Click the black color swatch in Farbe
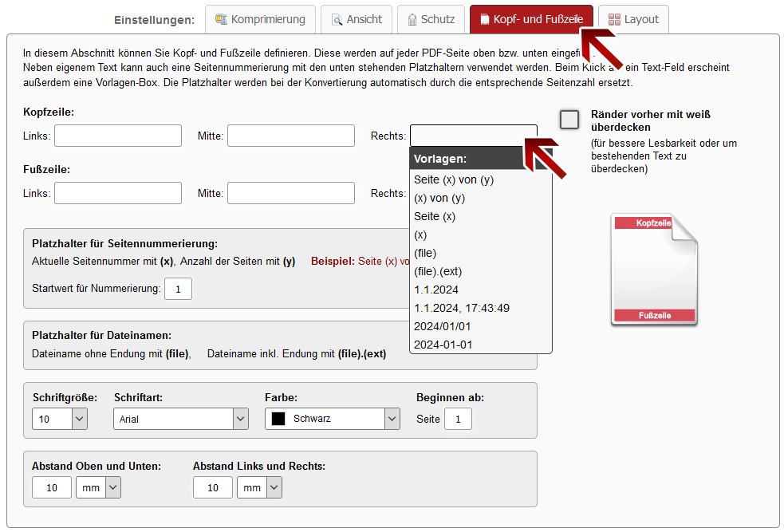784x532 pixels. point(278,419)
